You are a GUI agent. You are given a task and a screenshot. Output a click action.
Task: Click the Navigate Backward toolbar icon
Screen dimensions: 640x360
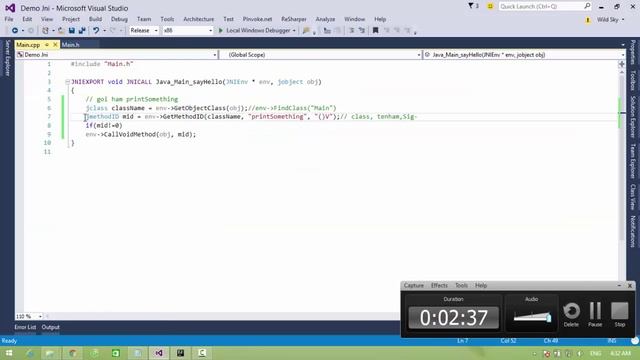pos(15,31)
